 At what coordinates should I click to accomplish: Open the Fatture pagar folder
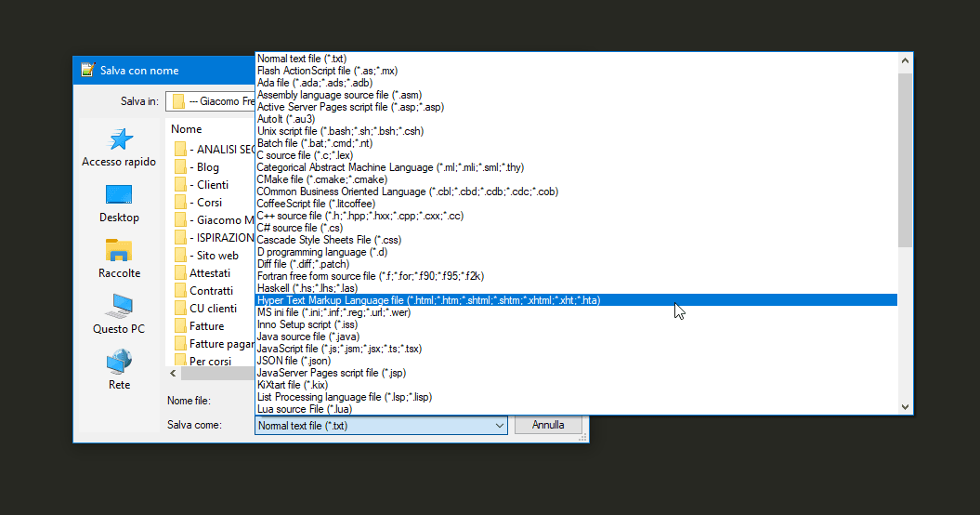[x=215, y=344]
